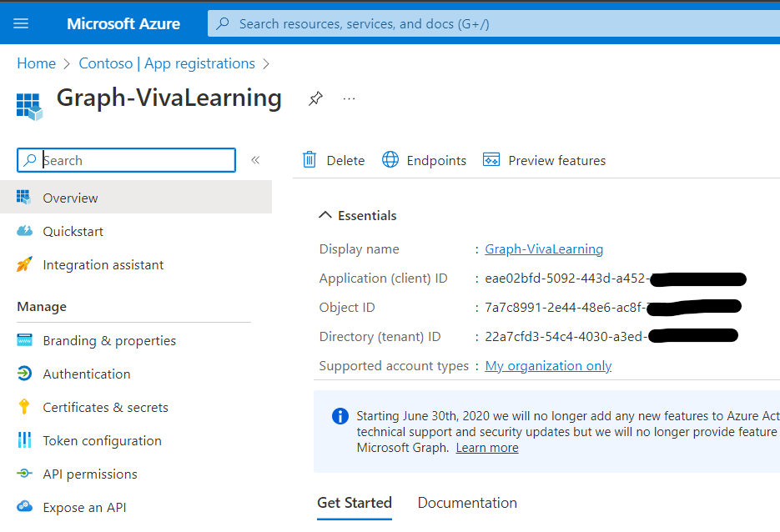Screen dimensions: 780x532
Task: Go to the Authentication settings
Action: click(86, 374)
